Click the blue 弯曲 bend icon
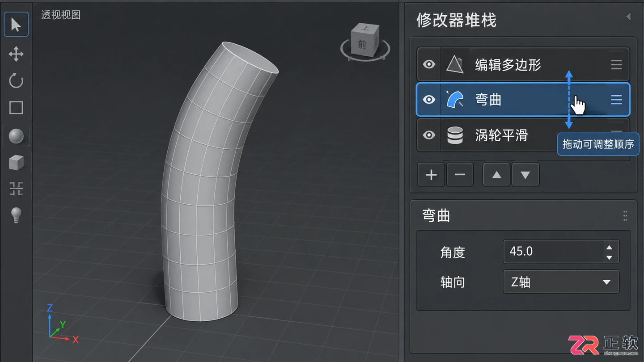 [x=455, y=99]
